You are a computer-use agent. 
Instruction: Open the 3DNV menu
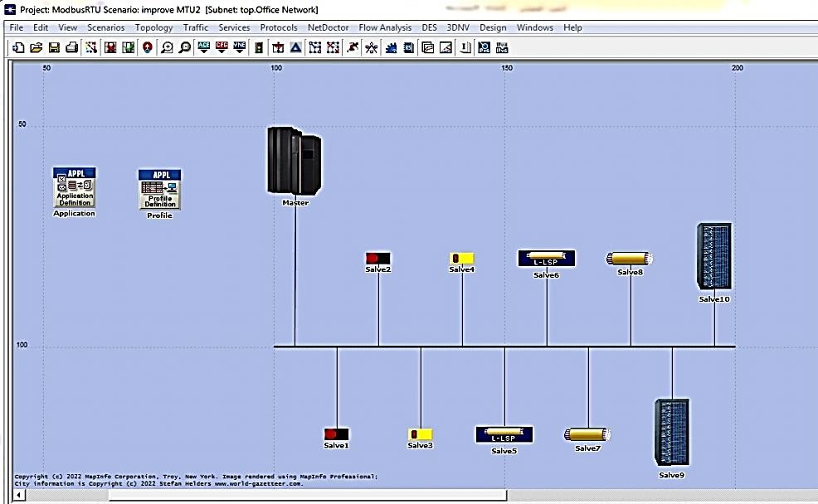(458, 27)
